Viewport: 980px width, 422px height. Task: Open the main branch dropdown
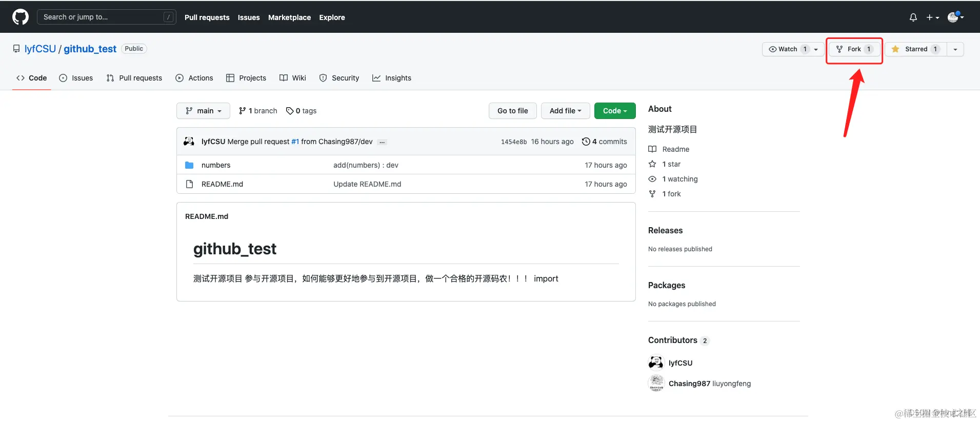[x=203, y=111]
